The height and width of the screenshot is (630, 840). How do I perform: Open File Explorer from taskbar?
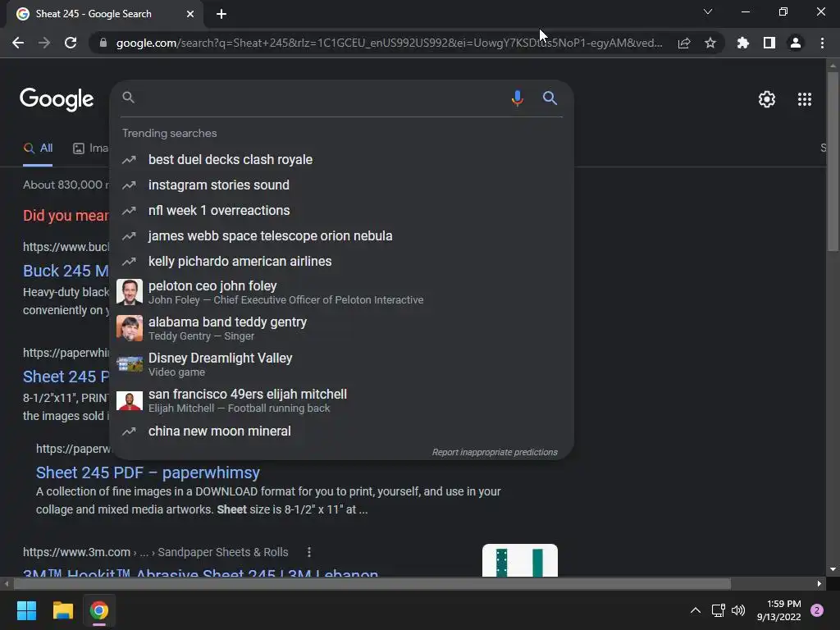[62, 610]
